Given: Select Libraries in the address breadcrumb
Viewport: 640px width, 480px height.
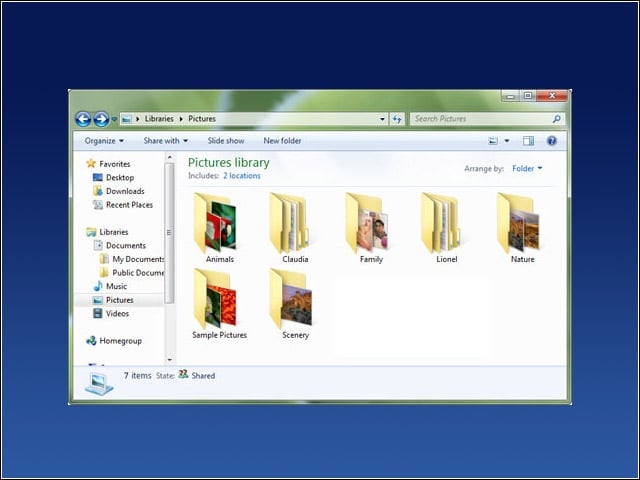Looking at the screenshot, I should pos(159,119).
